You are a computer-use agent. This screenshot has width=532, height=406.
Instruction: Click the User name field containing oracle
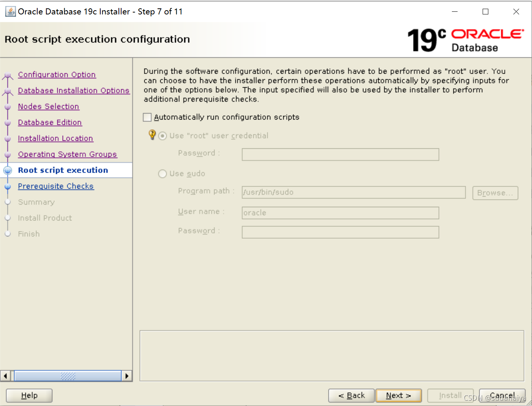tap(340, 213)
